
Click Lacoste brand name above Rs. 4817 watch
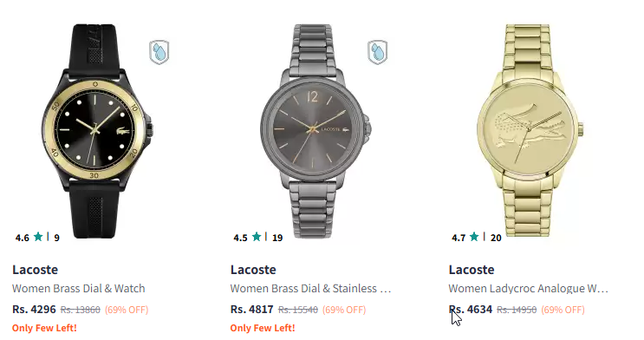[253, 270]
